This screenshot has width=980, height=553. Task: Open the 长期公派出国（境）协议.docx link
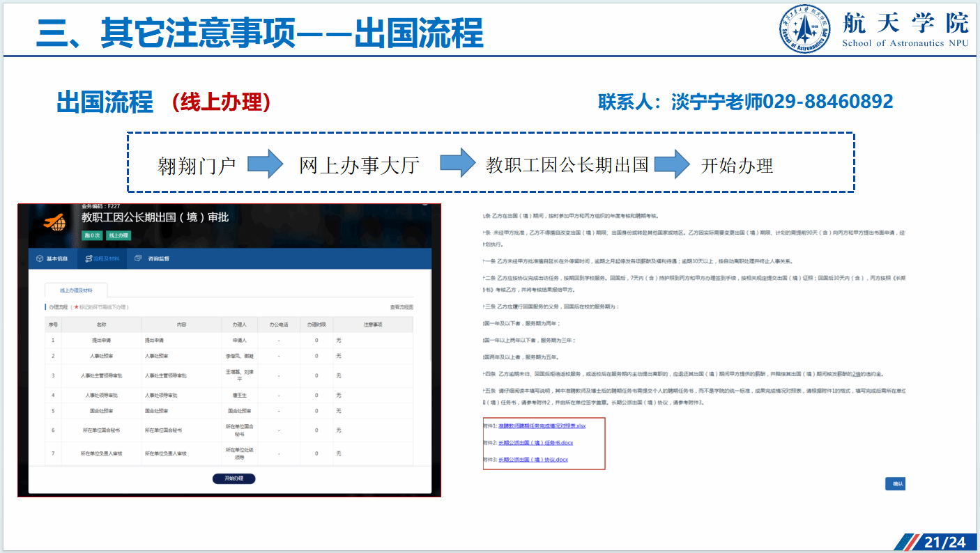(533, 460)
